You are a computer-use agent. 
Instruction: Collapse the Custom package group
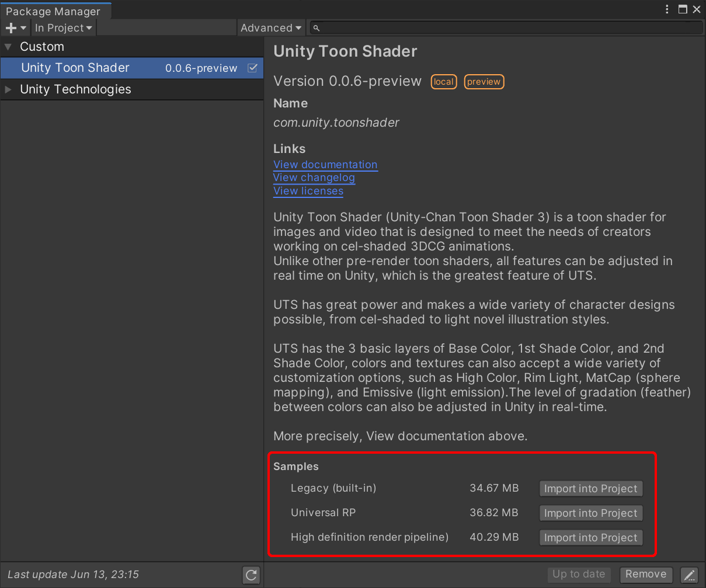tap(8, 47)
